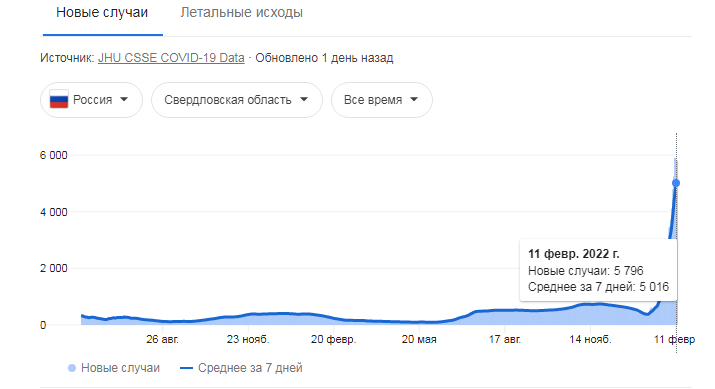Click the arrow next to Россия
715x389 pixels.
click(124, 99)
